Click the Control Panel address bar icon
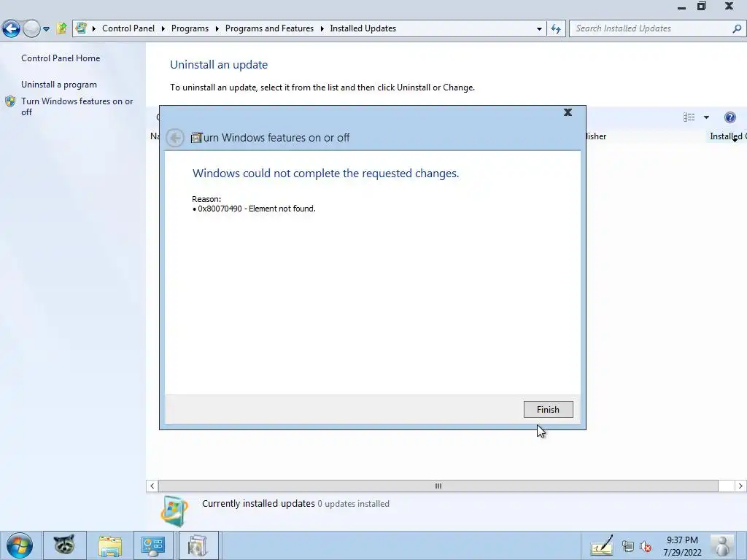Viewport: 747px width, 560px height. (82, 28)
